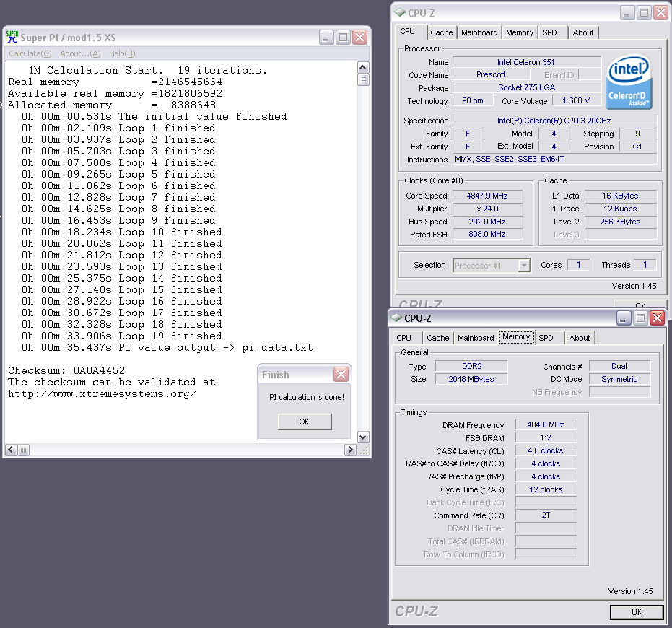Open the Processor #1 selection dropdown

(x=524, y=266)
